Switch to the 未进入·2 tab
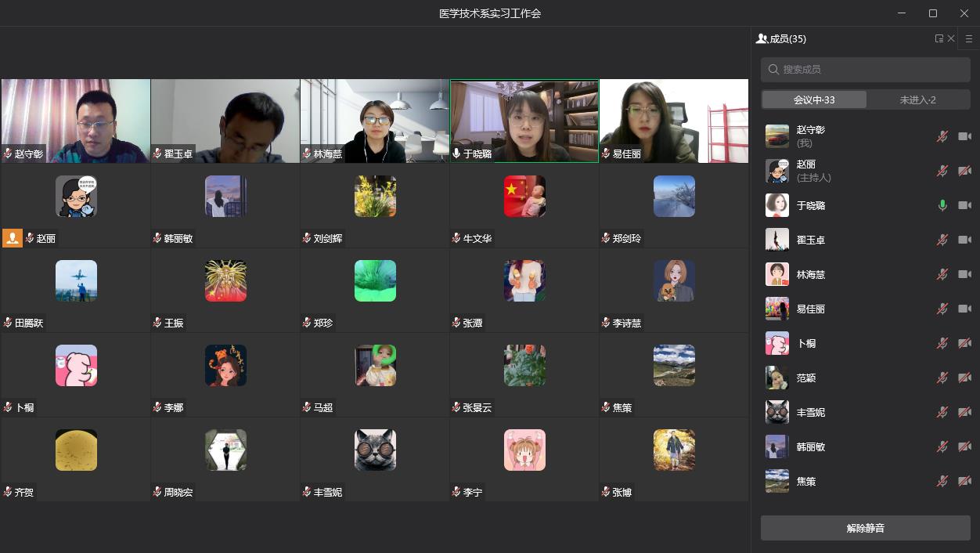980x553 pixels. coord(917,99)
